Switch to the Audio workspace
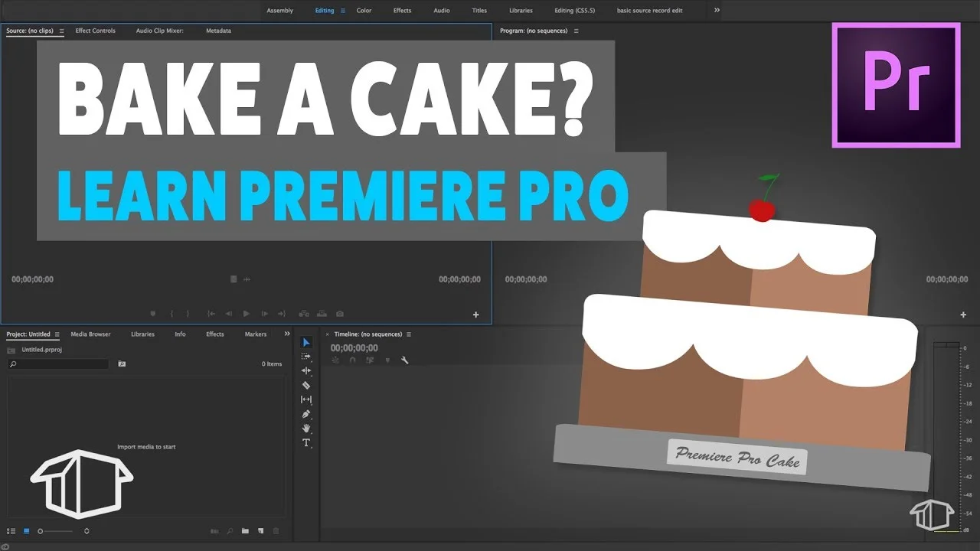Screen dimensions: 980x551 coord(442,11)
